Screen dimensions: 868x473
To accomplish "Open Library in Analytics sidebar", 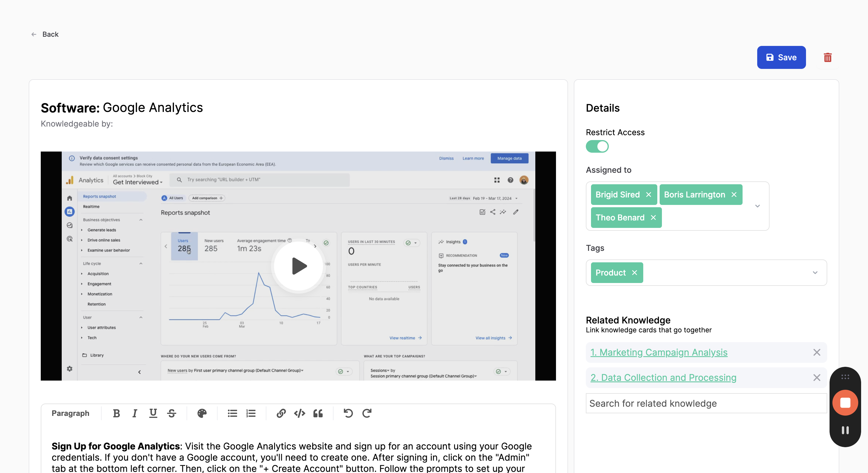I will click(93, 355).
